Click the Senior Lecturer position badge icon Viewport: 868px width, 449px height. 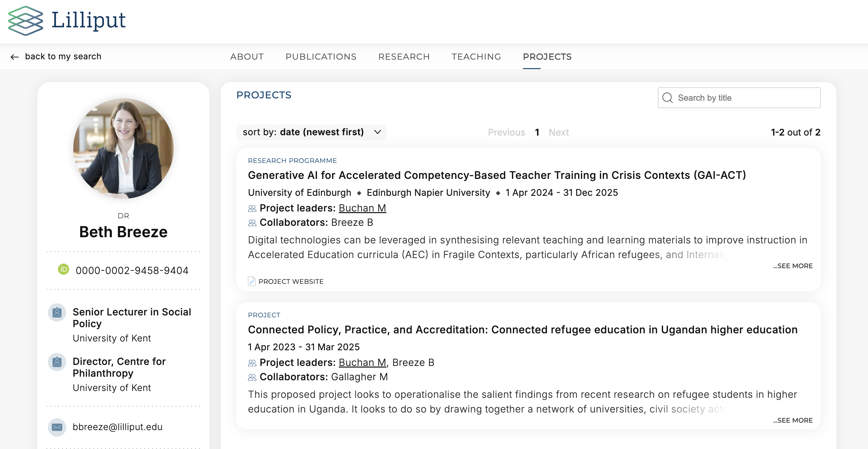(x=57, y=312)
